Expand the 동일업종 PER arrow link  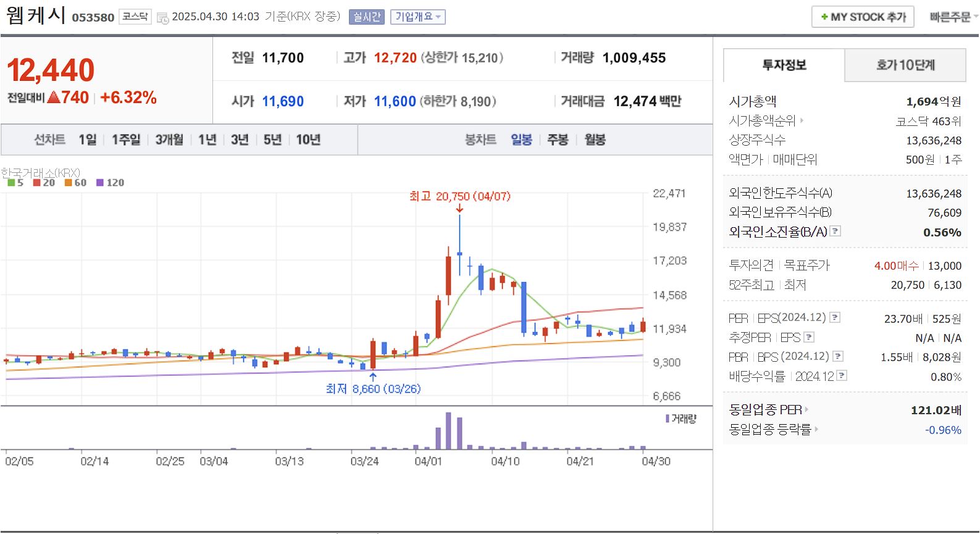(x=806, y=410)
